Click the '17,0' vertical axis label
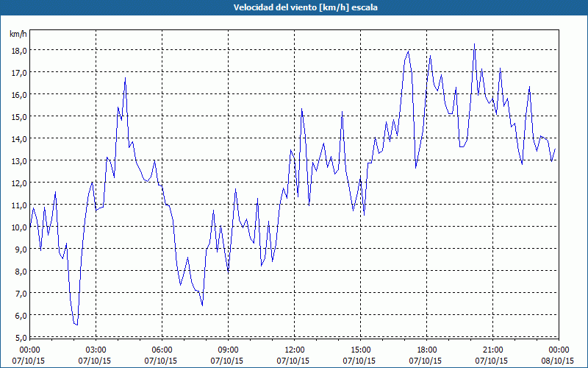 coord(19,72)
